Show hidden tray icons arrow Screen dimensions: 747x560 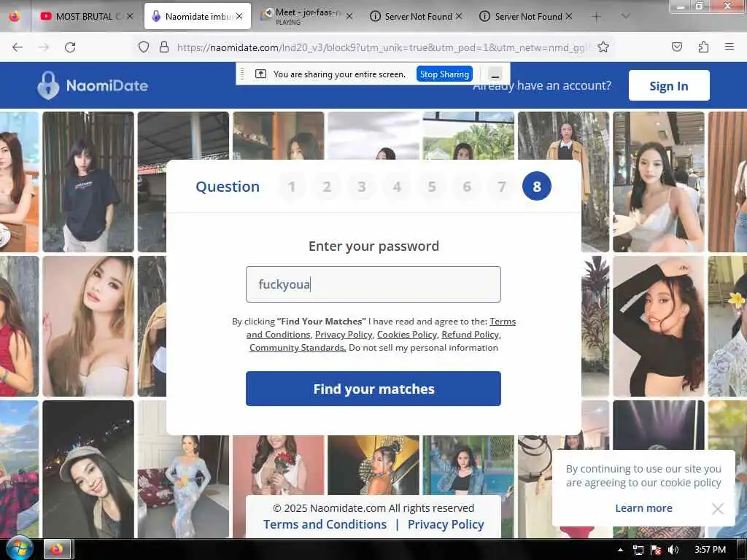[x=620, y=550]
